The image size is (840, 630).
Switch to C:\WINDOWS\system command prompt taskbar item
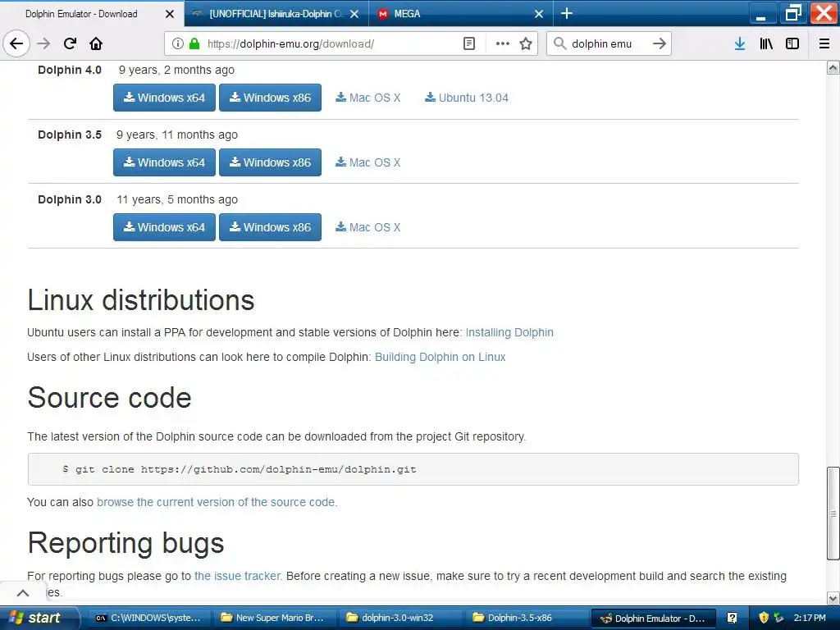[x=149, y=618]
